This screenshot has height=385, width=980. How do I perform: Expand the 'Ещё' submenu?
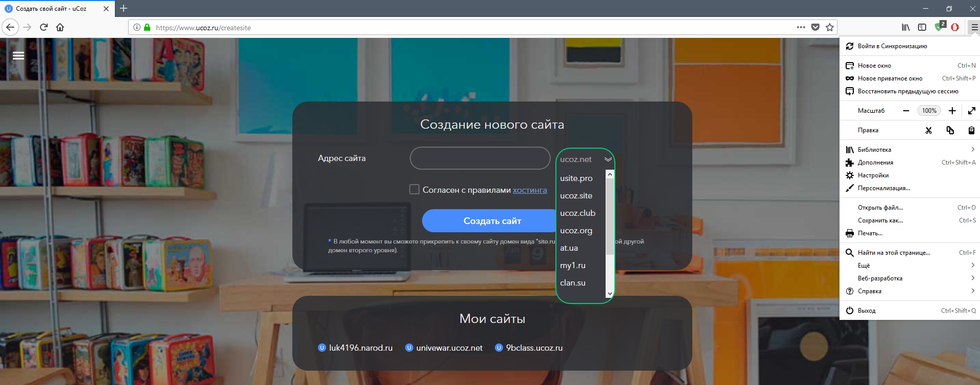click(x=910, y=266)
